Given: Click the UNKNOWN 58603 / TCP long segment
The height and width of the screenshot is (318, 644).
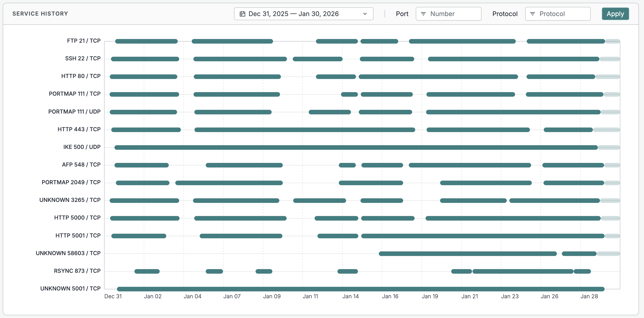Looking at the screenshot, I should pyautogui.click(x=467, y=254).
